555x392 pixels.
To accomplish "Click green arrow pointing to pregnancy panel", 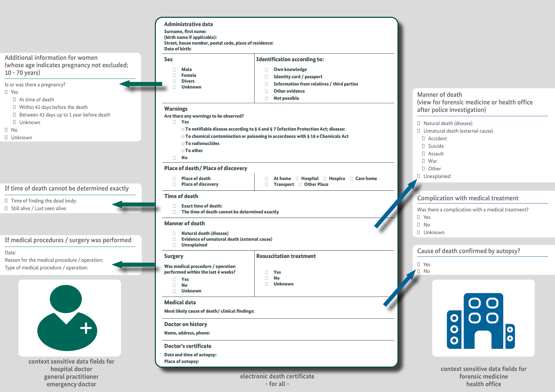I will (x=141, y=84).
